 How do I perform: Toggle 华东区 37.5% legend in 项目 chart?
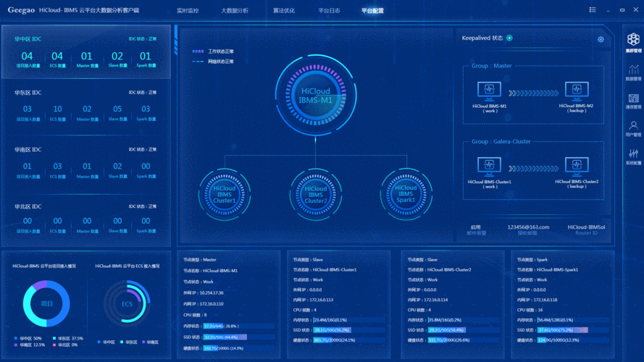pos(68,339)
